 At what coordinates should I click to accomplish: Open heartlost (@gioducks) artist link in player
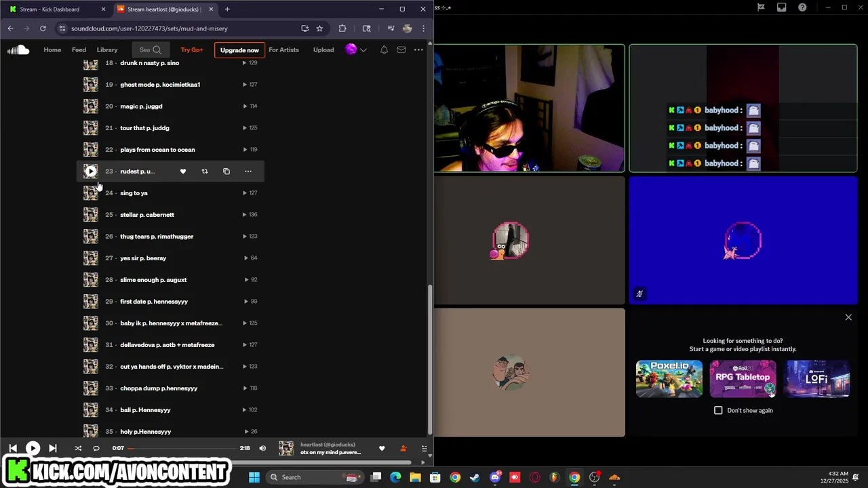[328, 445]
